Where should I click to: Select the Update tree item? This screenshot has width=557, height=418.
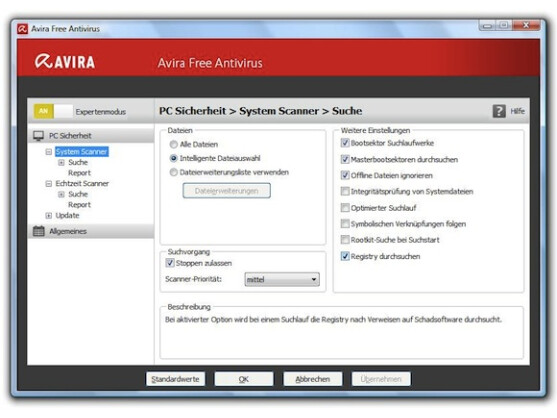67,216
